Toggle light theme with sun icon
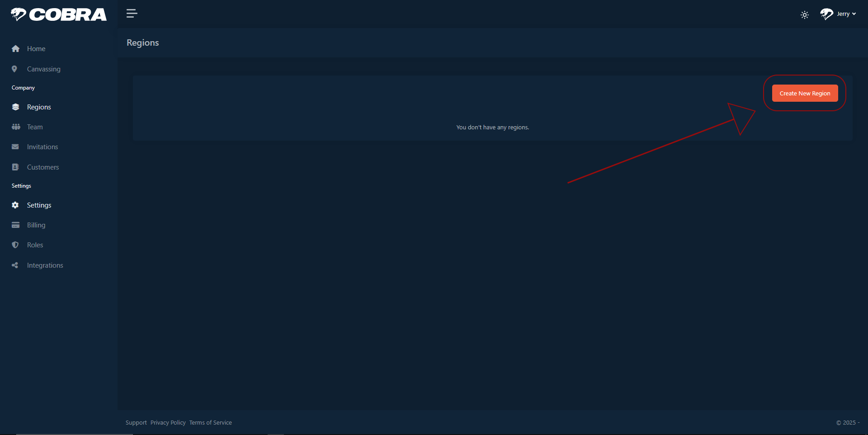868x435 pixels. (x=804, y=15)
